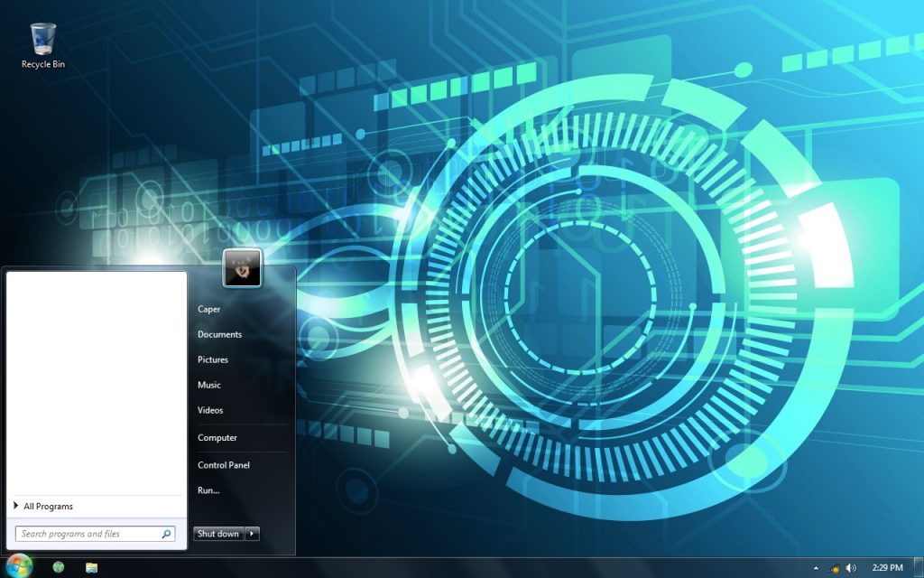Viewport: 924px width, 578px height.
Task: Open Control Panel
Action: coord(224,465)
